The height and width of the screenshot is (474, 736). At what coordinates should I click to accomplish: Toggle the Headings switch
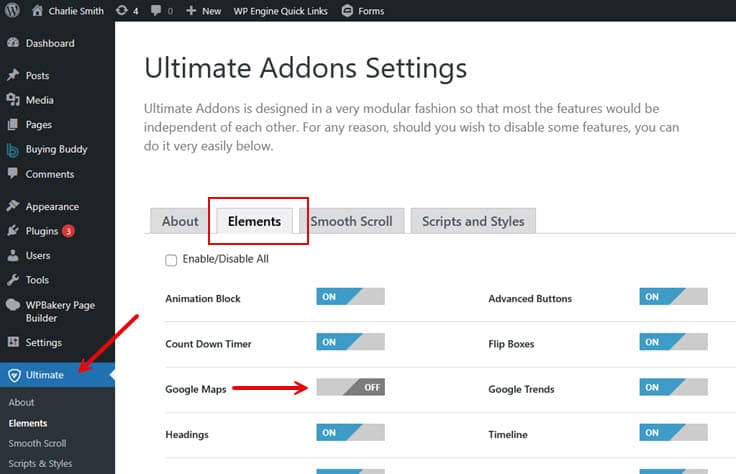click(x=350, y=432)
